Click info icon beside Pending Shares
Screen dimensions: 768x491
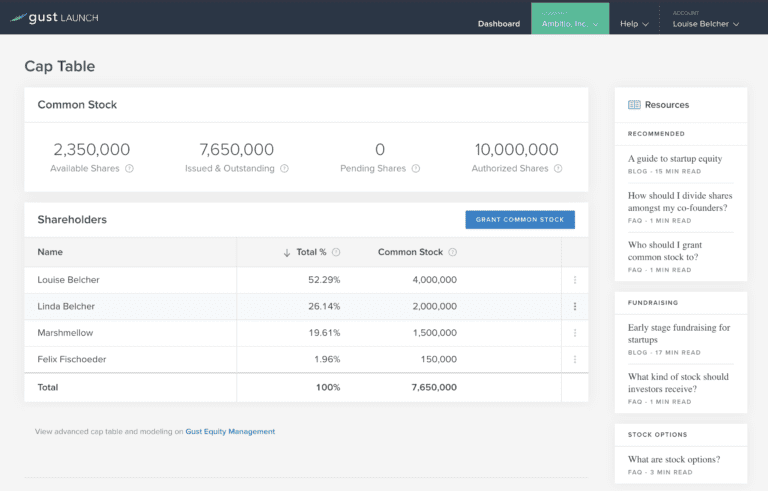pyautogui.click(x=416, y=169)
